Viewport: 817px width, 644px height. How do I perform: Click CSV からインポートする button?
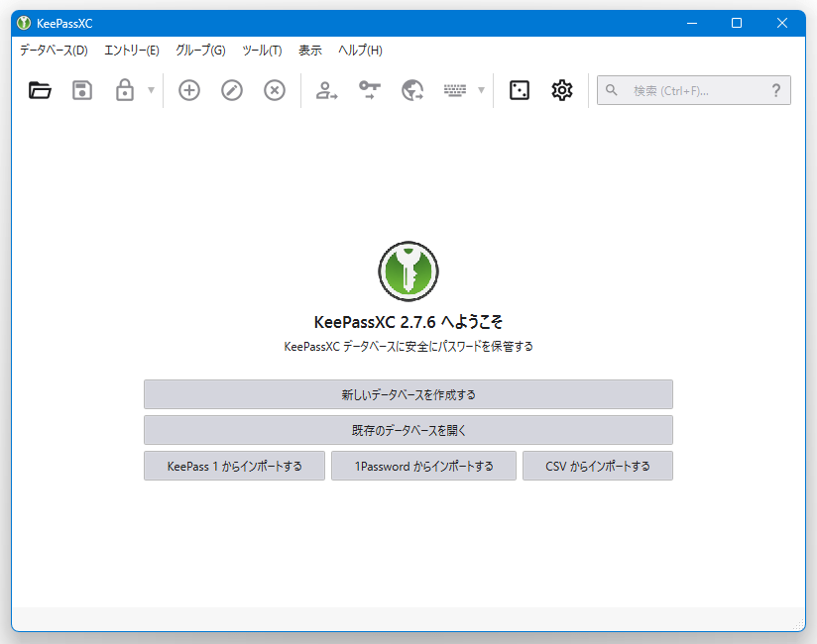[598, 466]
